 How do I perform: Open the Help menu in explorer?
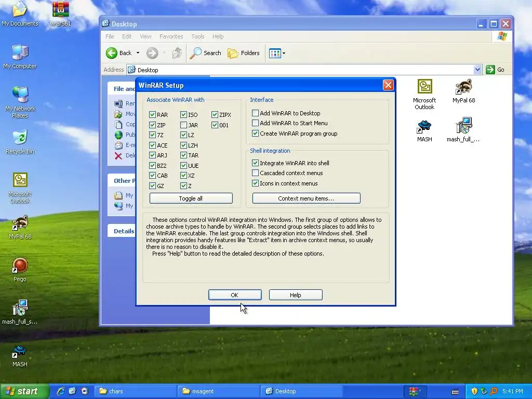tap(218, 36)
